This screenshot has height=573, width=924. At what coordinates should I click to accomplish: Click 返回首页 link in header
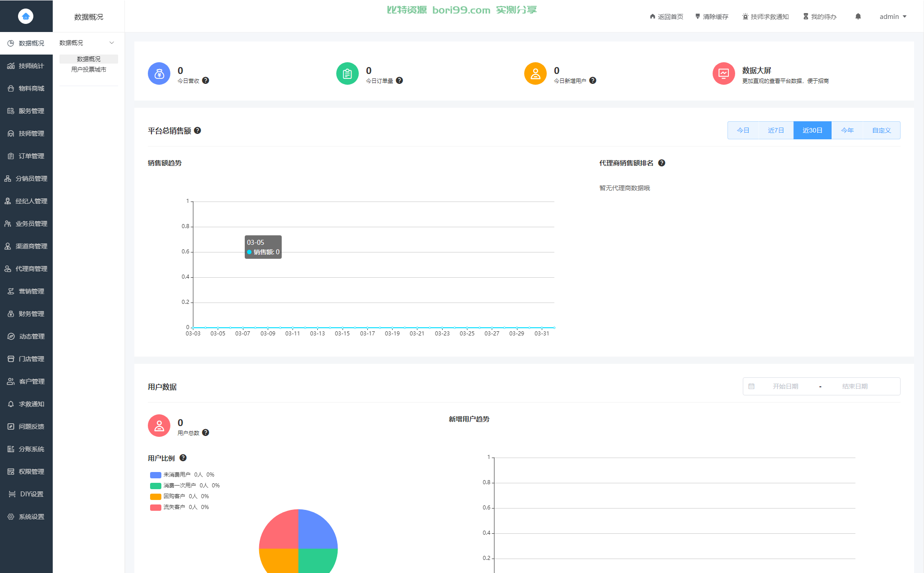667,17
